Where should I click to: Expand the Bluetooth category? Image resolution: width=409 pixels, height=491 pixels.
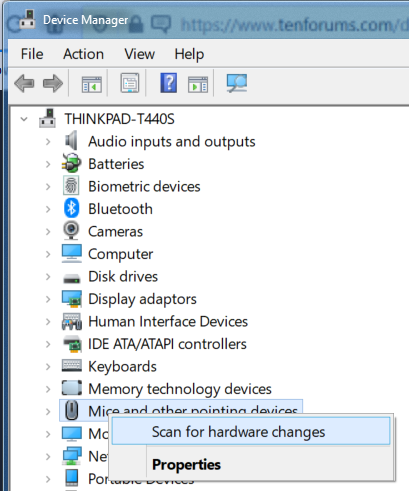point(48,209)
